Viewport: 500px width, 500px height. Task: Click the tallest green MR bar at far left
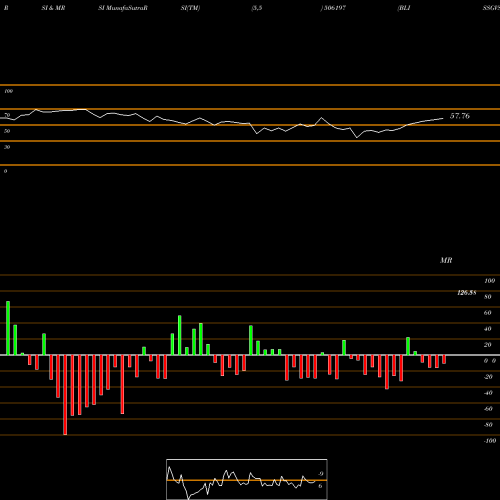(8, 328)
